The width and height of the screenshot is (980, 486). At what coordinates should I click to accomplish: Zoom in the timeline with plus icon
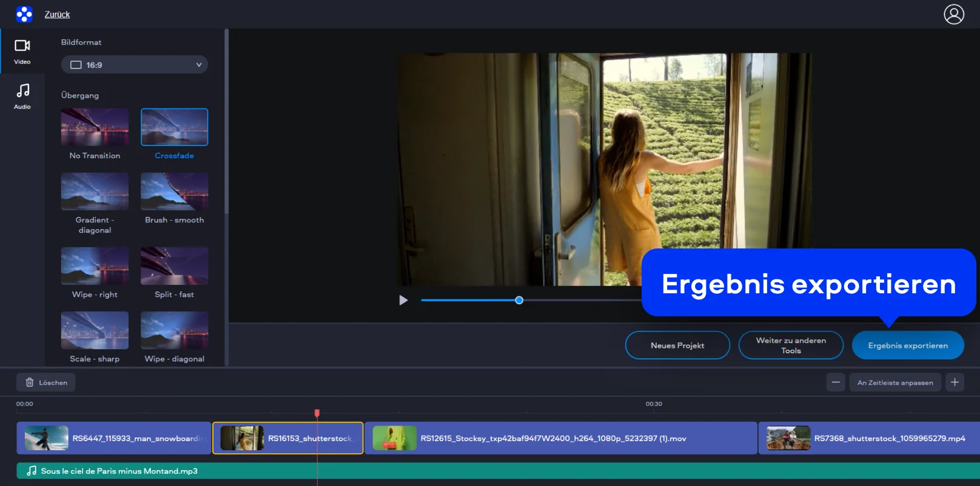tap(955, 382)
